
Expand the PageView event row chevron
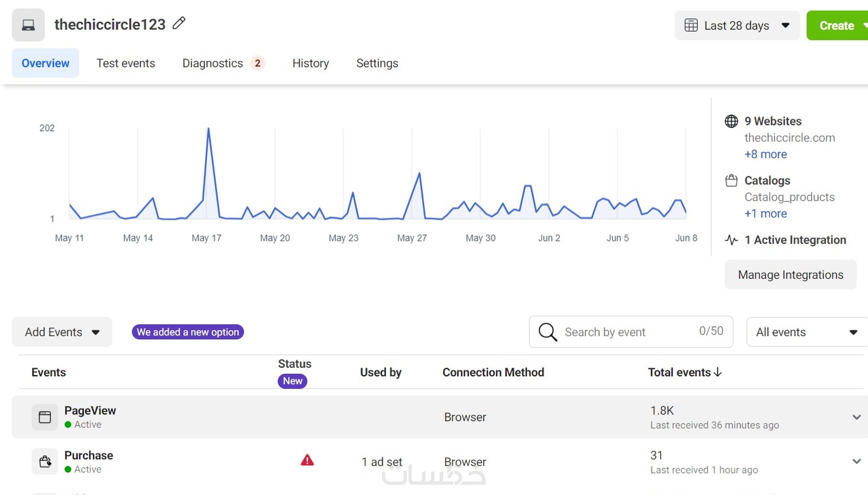(856, 417)
